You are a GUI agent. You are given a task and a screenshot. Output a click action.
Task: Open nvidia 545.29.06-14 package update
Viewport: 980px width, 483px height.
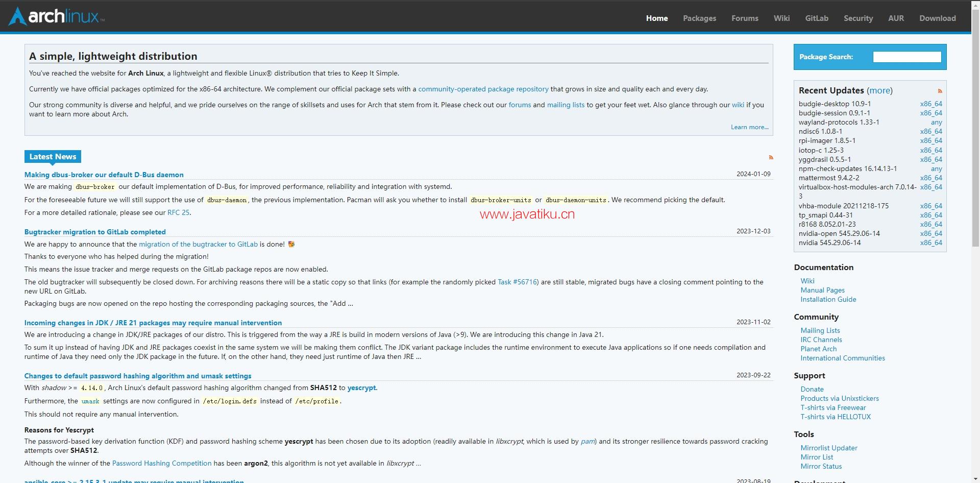(829, 243)
